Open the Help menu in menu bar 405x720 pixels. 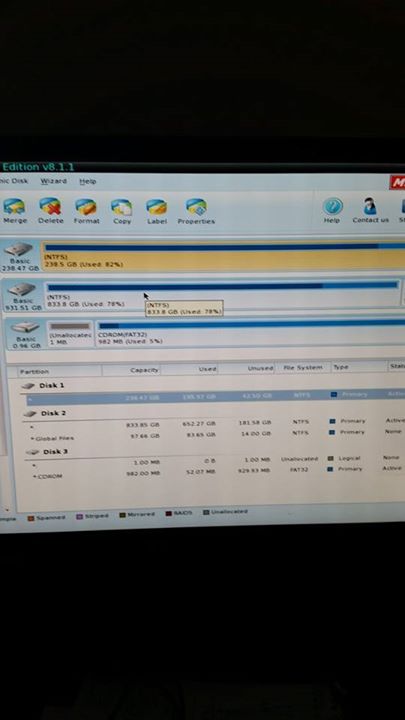click(88, 181)
